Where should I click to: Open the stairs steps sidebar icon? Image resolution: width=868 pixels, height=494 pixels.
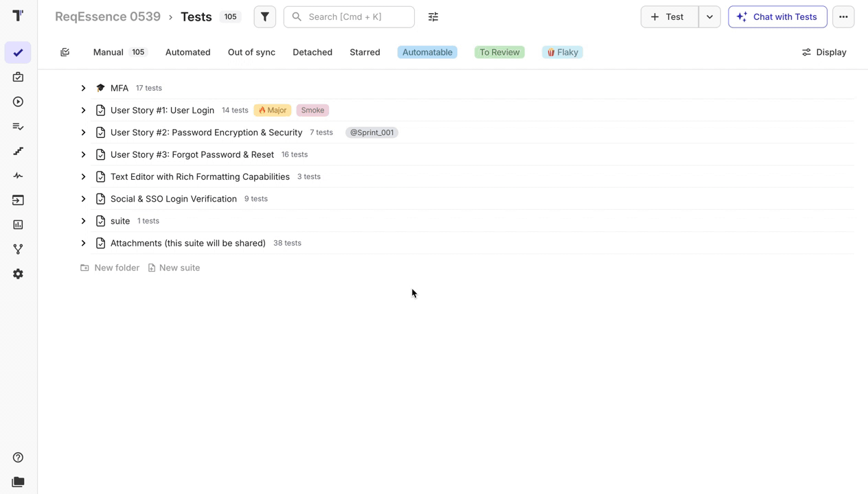coord(18,151)
